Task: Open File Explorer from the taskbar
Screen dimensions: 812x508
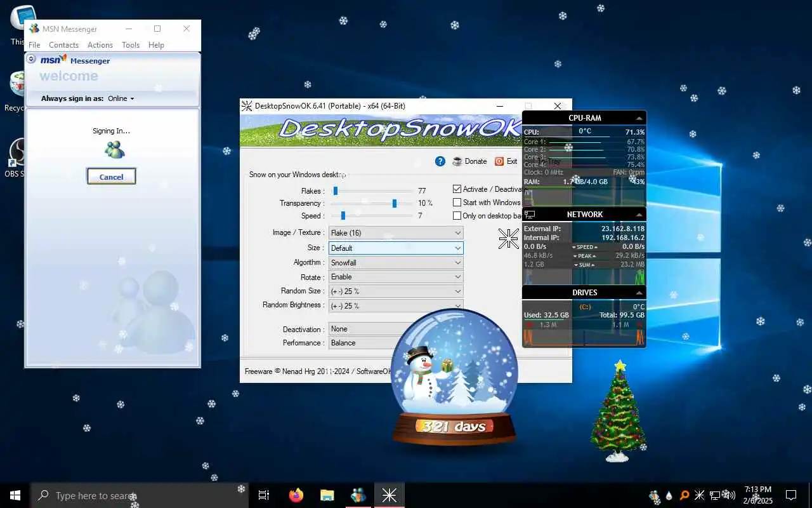Action: (x=327, y=495)
